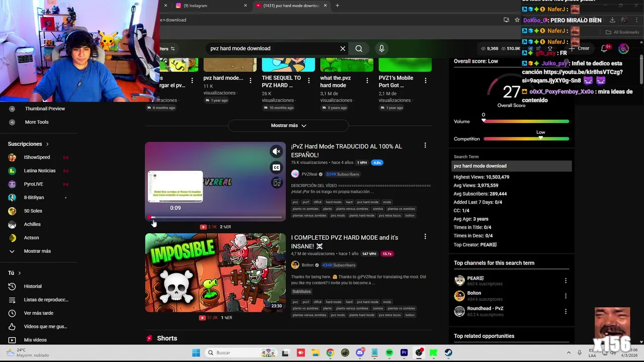The height and width of the screenshot is (362, 644).
Task: Click thumbnail image icon on video preview
Action: (276, 183)
